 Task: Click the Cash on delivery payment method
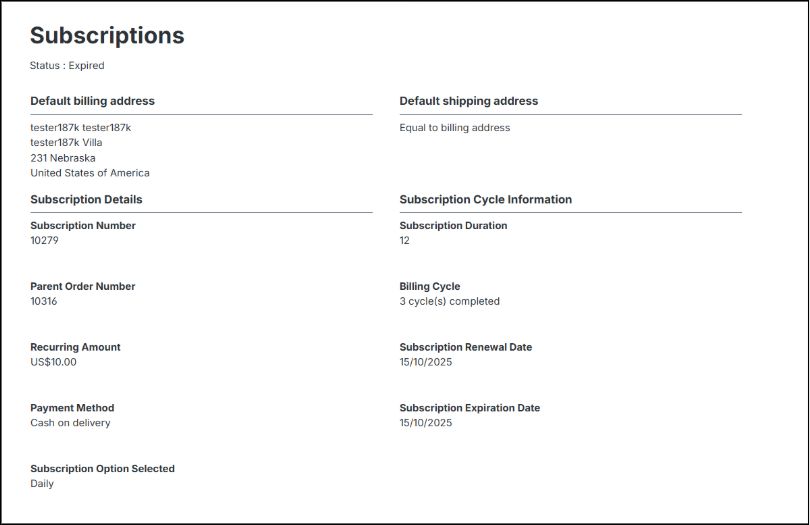click(x=70, y=423)
